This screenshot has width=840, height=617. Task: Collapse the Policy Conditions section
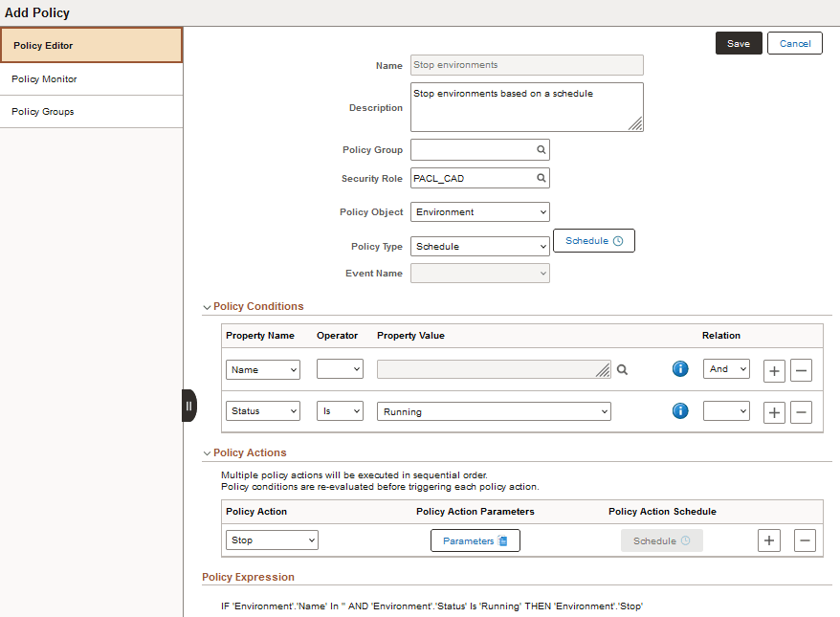207,306
